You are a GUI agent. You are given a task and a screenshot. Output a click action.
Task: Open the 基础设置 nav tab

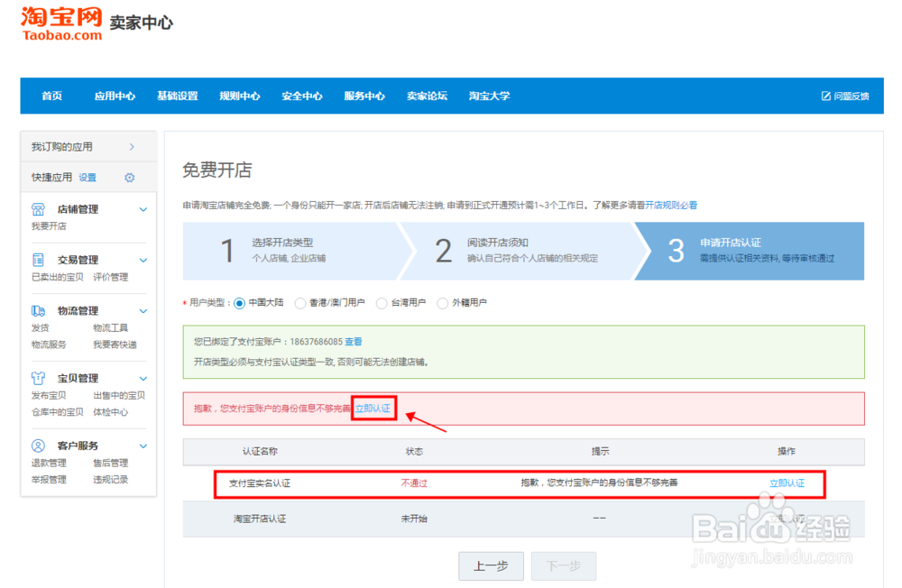click(178, 96)
